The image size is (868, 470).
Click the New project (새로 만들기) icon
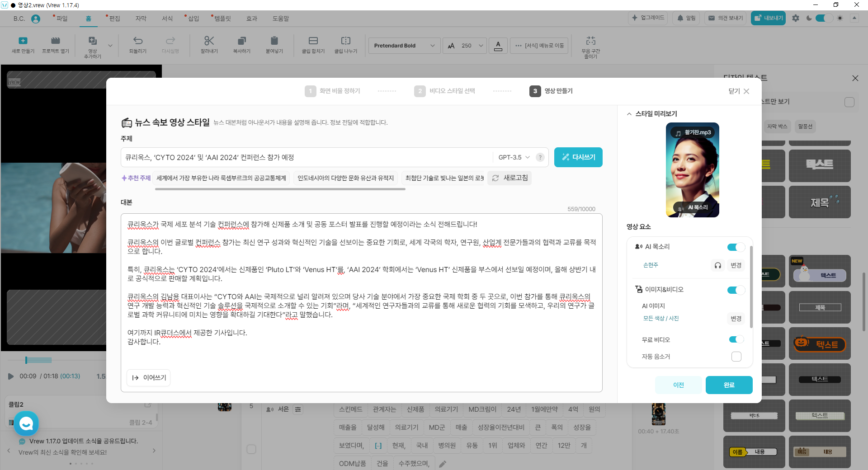click(23, 41)
